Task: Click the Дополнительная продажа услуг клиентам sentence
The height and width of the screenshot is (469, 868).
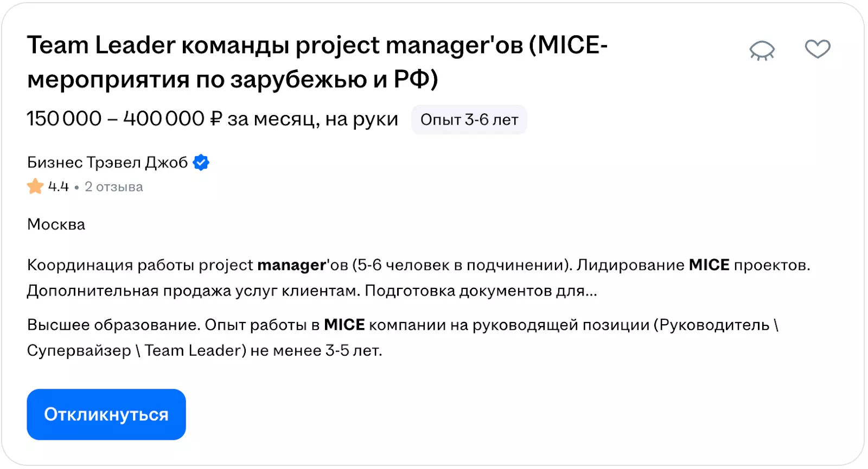Action: [x=193, y=291]
